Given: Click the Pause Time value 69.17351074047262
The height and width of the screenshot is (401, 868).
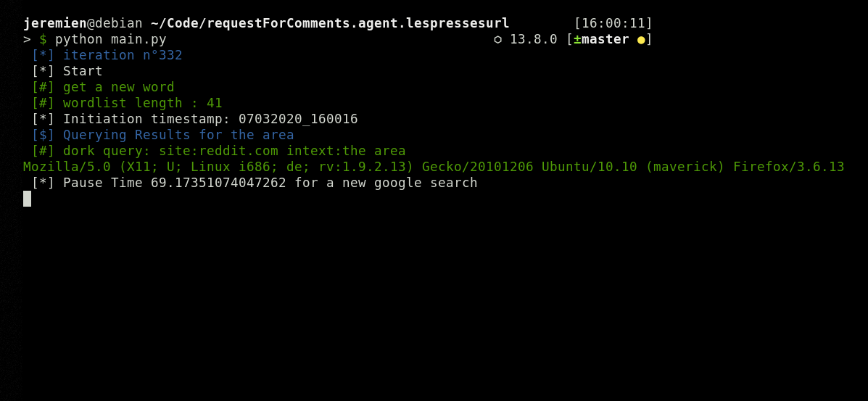Looking at the screenshot, I should click(x=219, y=183).
